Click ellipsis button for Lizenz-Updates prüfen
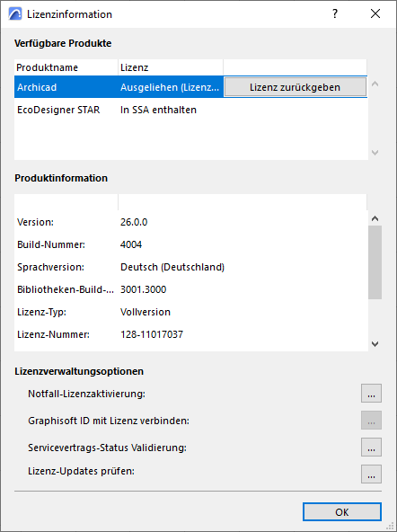This screenshot has height=532, width=397. [x=371, y=474]
